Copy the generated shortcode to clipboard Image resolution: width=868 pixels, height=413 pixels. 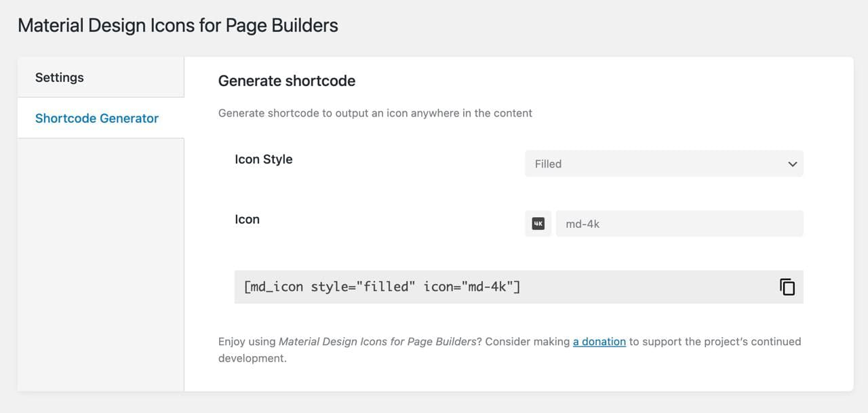(787, 287)
